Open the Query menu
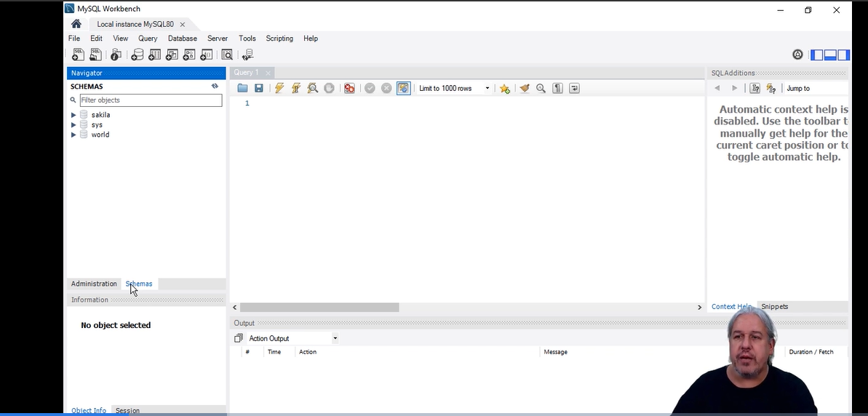 tap(148, 38)
